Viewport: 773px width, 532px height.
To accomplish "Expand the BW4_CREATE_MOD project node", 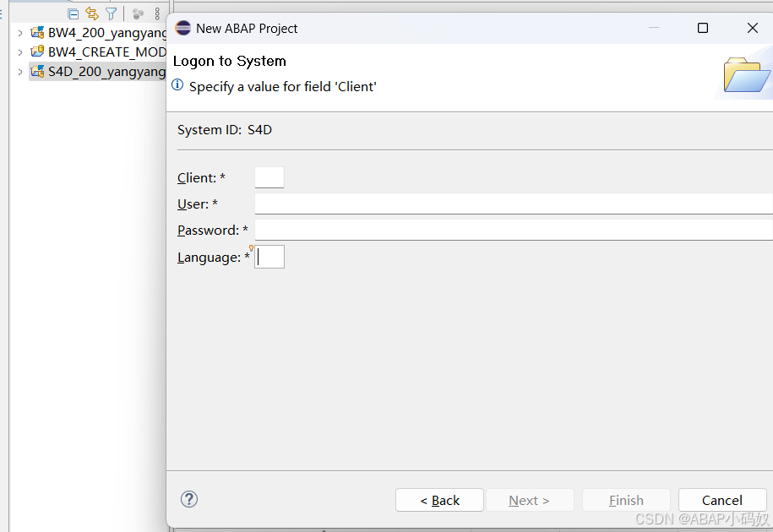I will pyautogui.click(x=20, y=52).
